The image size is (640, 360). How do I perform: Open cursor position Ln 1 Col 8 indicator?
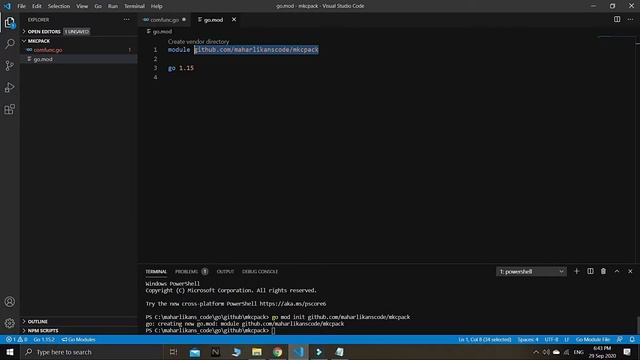point(484,340)
